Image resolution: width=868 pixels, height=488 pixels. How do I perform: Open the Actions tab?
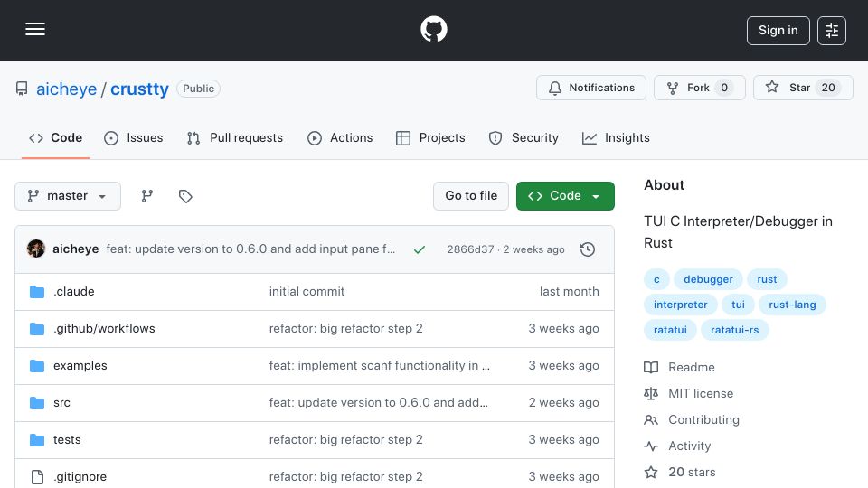coord(340,137)
